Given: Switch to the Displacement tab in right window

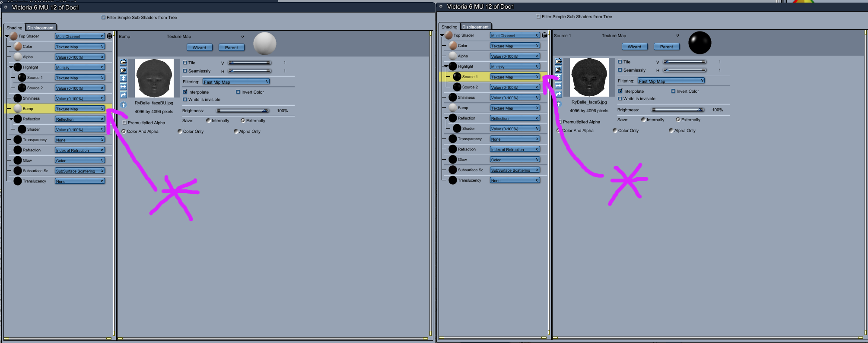Looking at the screenshot, I should tap(475, 27).
